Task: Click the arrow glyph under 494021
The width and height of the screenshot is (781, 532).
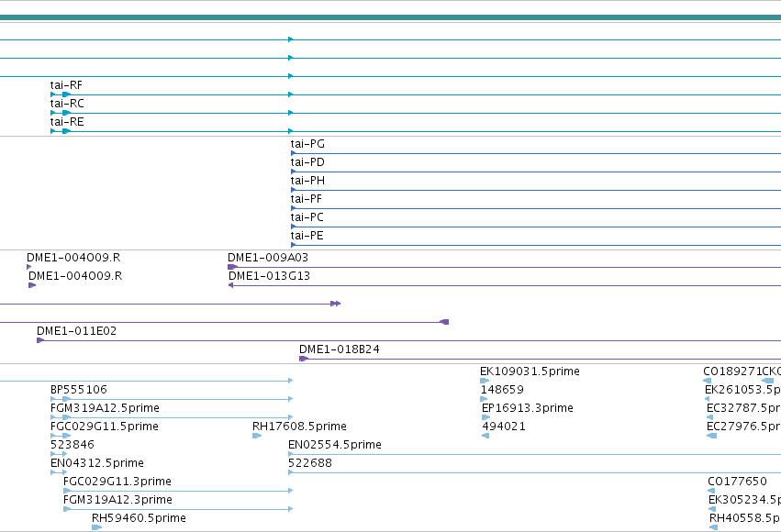Action: coord(485,436)
